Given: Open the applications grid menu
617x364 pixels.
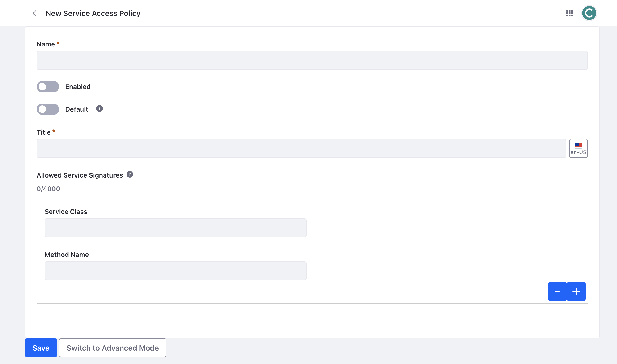Looking at the screenshot, I should [x=569, y=13].
